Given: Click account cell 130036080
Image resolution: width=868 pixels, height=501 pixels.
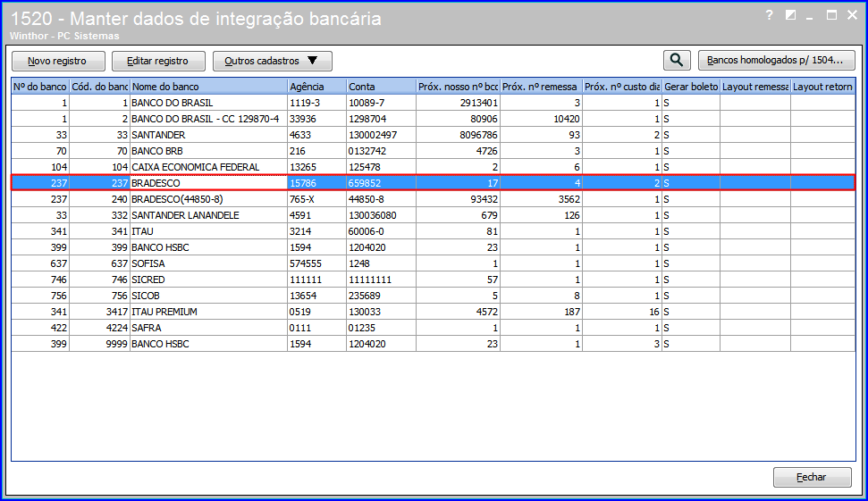Looking at the screenshot, I should [x=381, y=215].
